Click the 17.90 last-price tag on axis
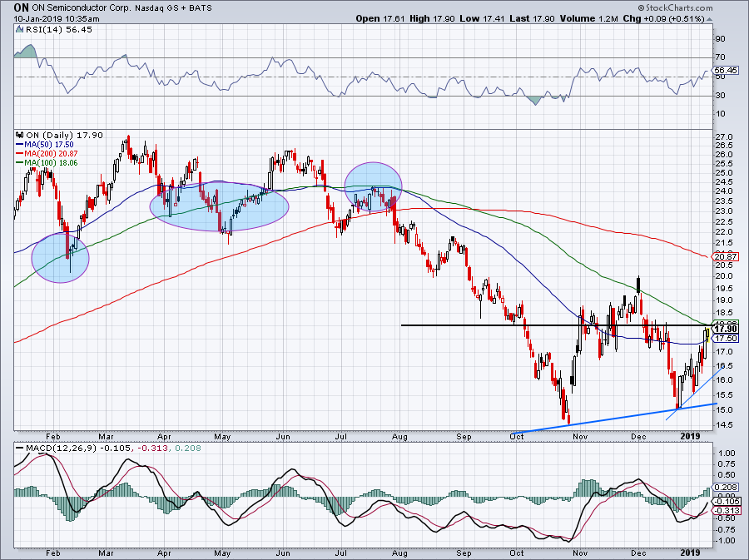 (x=726, y=329)
